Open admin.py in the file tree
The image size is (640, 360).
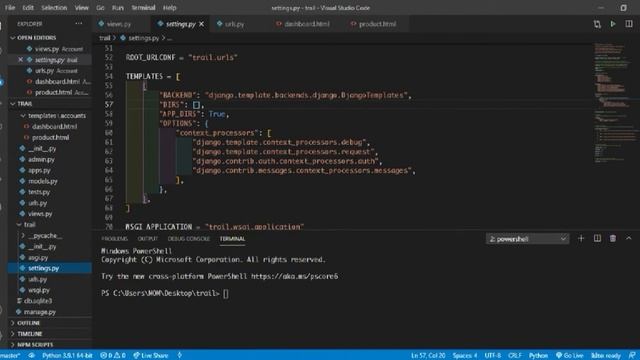pos(41,159)
